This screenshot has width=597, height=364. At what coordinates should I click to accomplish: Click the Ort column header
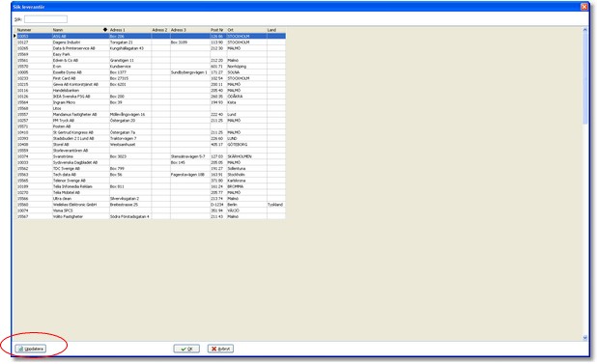click(246, 30)
